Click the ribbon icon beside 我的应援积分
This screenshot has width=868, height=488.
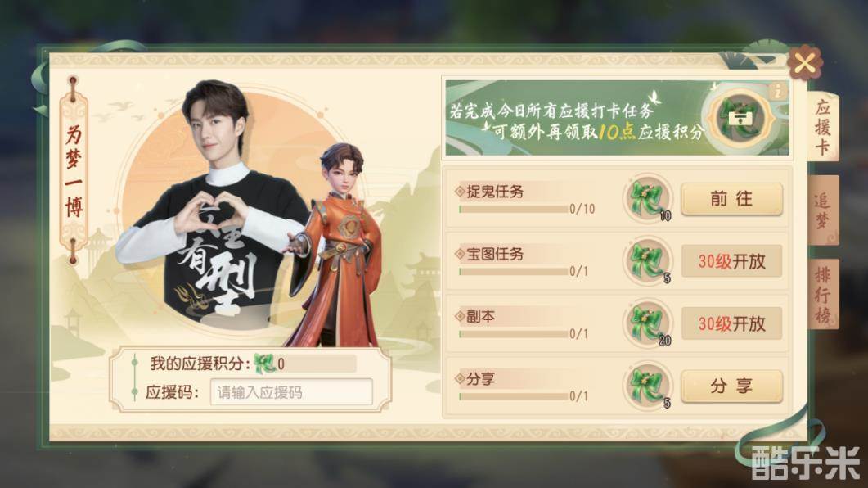(x=264, y=364)
